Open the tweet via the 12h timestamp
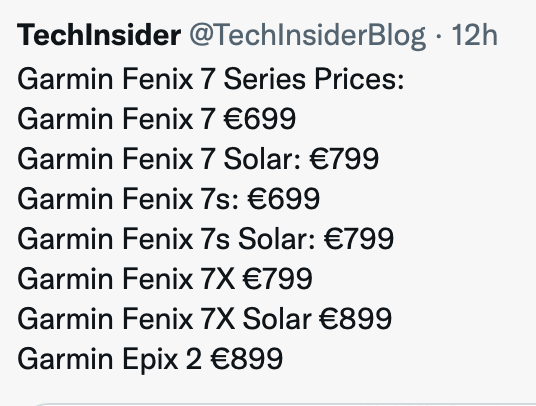 (474, 35)
